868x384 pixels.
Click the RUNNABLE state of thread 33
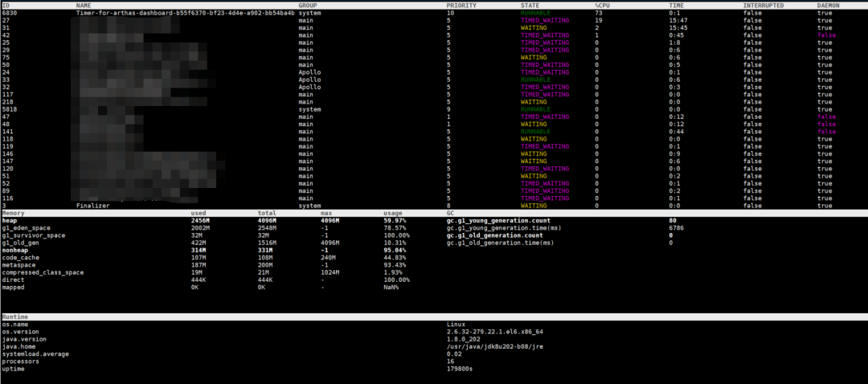coord(535,80)
